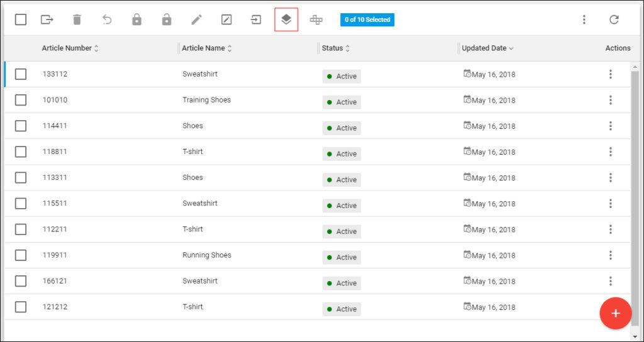Screen dimensions: 644x342
Task: Click the Active status of article 121212
Action: [x=341, y=309]
